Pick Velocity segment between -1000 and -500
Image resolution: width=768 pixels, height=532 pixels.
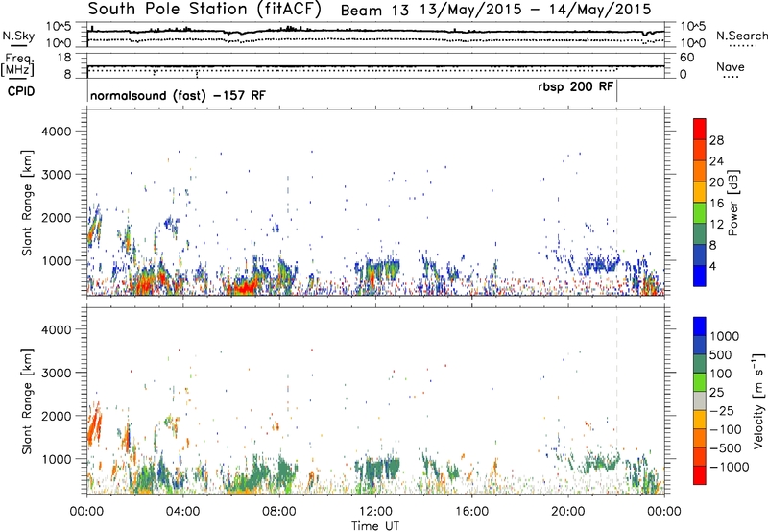point(700,456)
